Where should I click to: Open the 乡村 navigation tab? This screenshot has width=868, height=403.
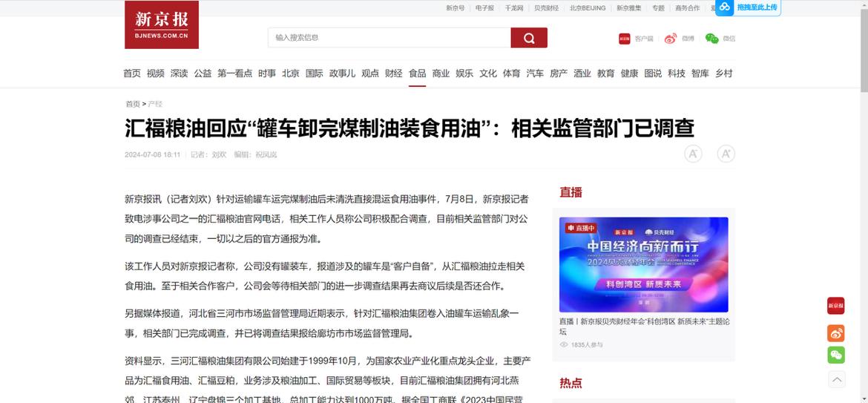[x=724, y=73]
